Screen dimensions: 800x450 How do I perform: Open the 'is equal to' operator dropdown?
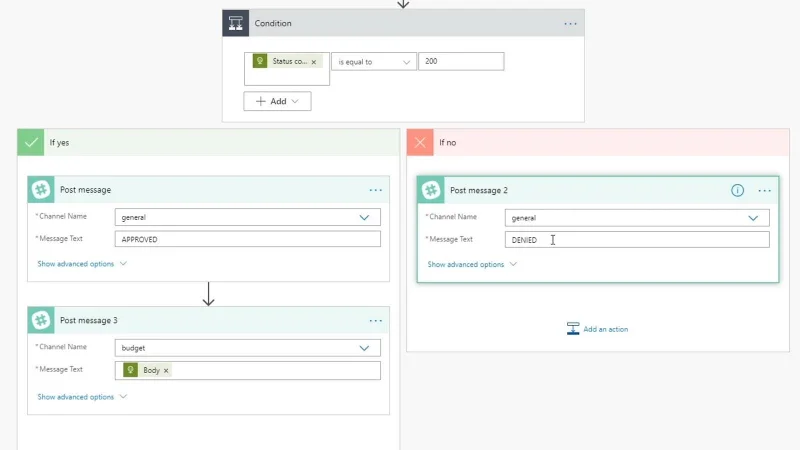point(374,62)
